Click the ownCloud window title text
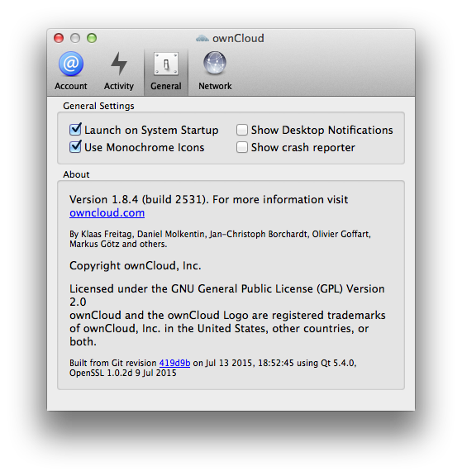Image resolution: width=462 pixels, height=476 pixels. tap(238, 38)
